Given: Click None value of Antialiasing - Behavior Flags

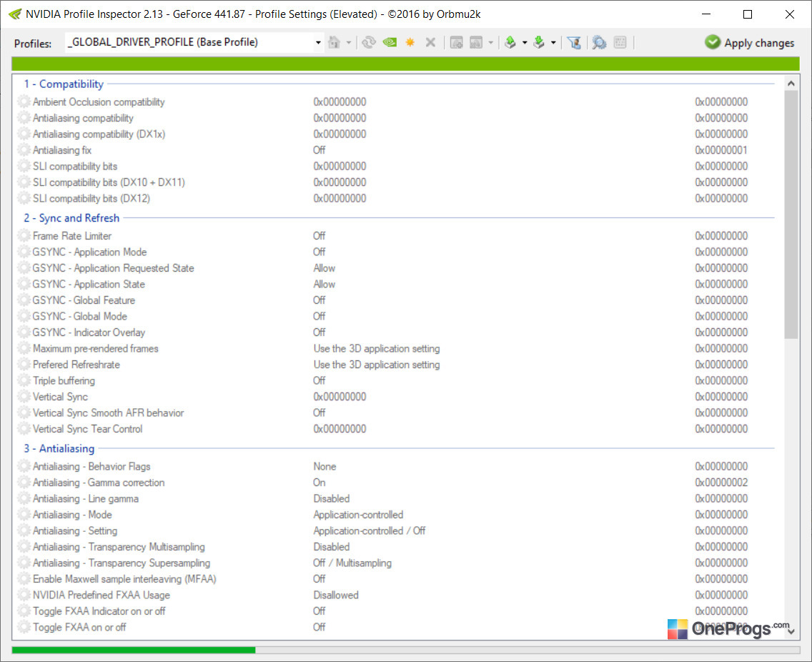Looking at the screenshot, I should pyautogui.click(x=325, y=466).
